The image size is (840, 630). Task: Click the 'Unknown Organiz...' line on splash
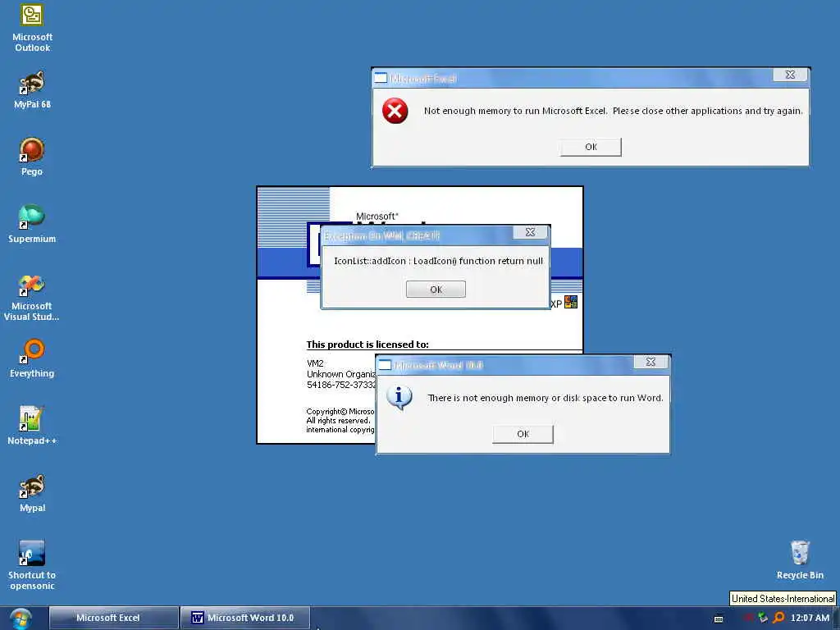tap(341, 374)
